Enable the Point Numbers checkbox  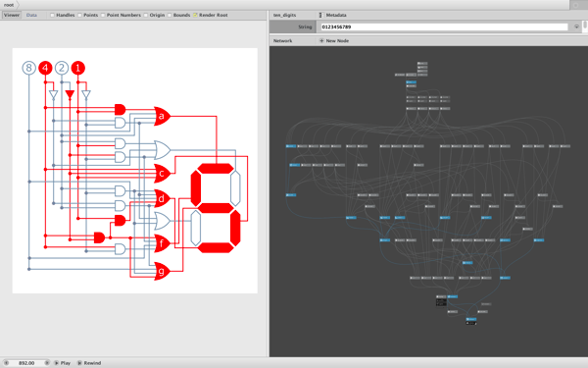[103, 15]
